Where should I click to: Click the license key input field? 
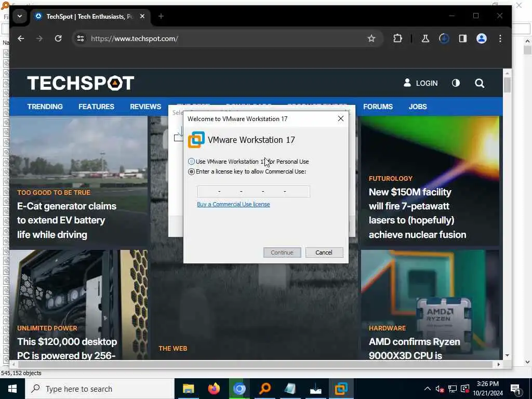254,191
